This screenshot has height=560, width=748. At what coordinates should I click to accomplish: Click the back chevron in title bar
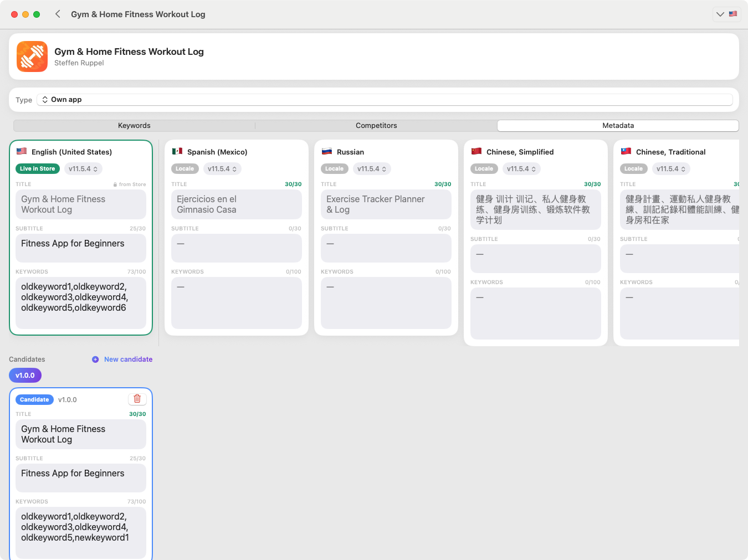58,14
